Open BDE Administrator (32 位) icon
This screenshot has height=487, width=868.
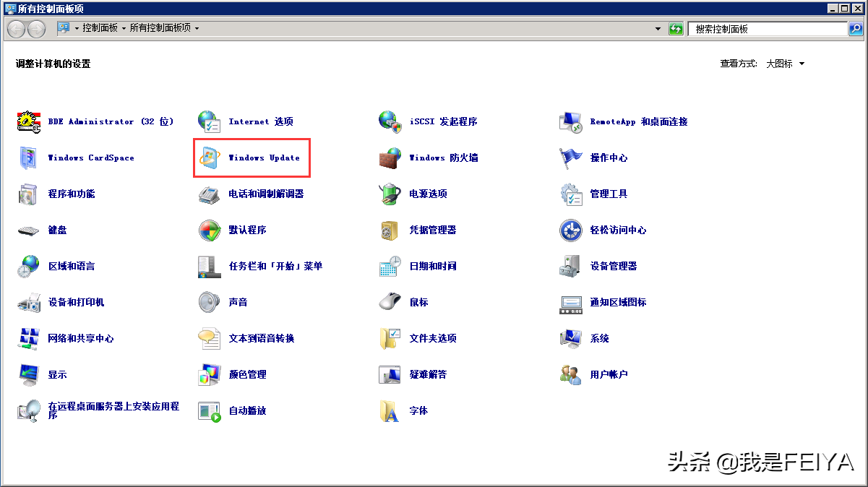coord(29,121)
